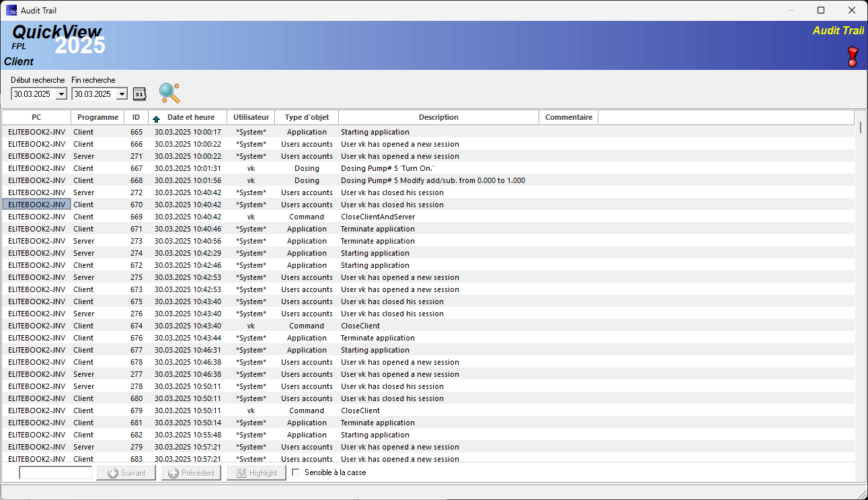Click the sort arrow in the Date et heure header
This screenshot has width=868, height=500.
(x=155, y=117)
